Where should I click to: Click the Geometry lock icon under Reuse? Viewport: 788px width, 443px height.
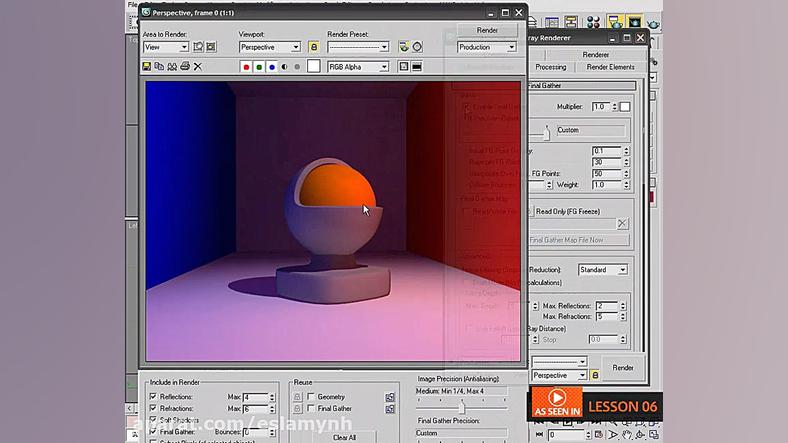pyautogui.click(x=297, y=397)
